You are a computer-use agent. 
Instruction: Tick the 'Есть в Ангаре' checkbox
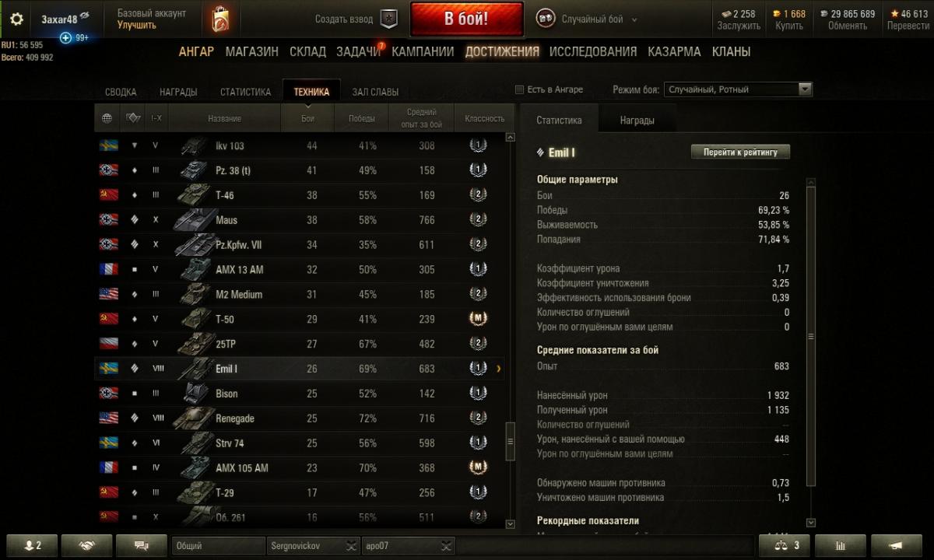click(520, 89)
